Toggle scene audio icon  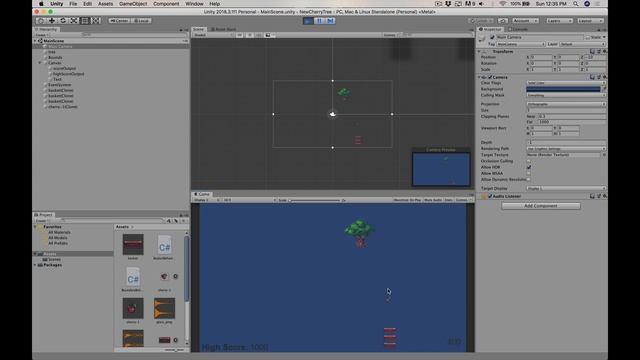258,35
